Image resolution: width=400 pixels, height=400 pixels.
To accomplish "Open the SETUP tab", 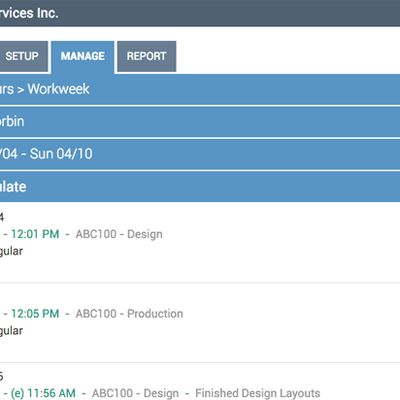I will click(x=23, y=56).
